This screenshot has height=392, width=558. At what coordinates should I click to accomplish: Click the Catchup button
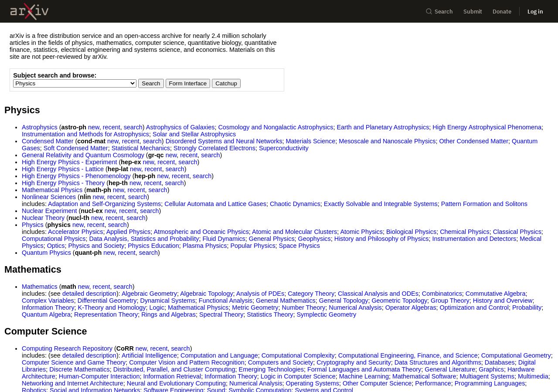point(226,83)
